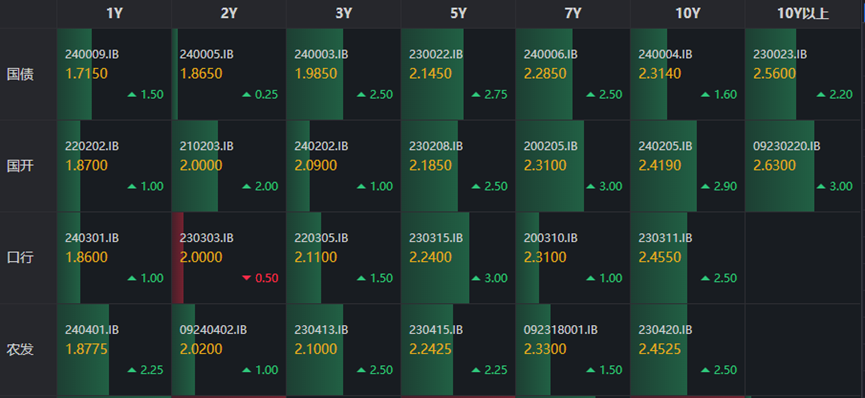Select the 国债 row label
This screenshot has height=398, width=865.
point(20,75)
